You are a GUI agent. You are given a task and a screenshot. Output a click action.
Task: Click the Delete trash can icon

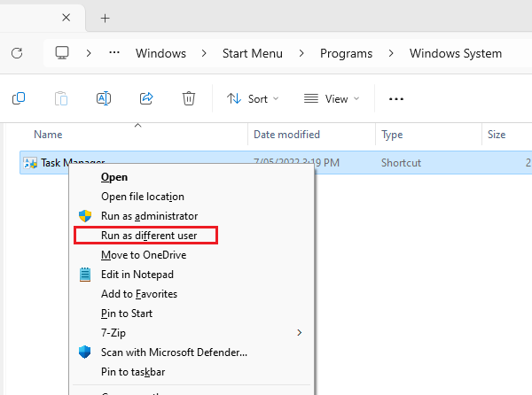tap(189, 98)
